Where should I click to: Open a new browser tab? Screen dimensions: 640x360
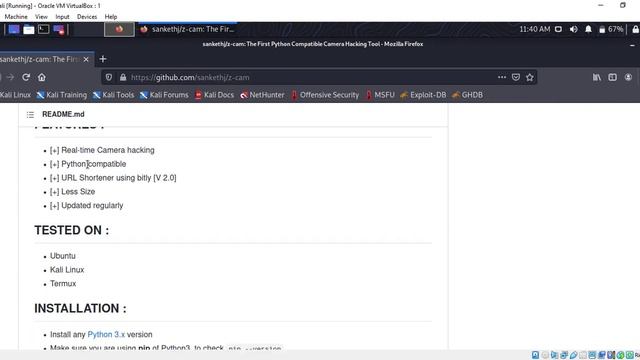[103, 59]
